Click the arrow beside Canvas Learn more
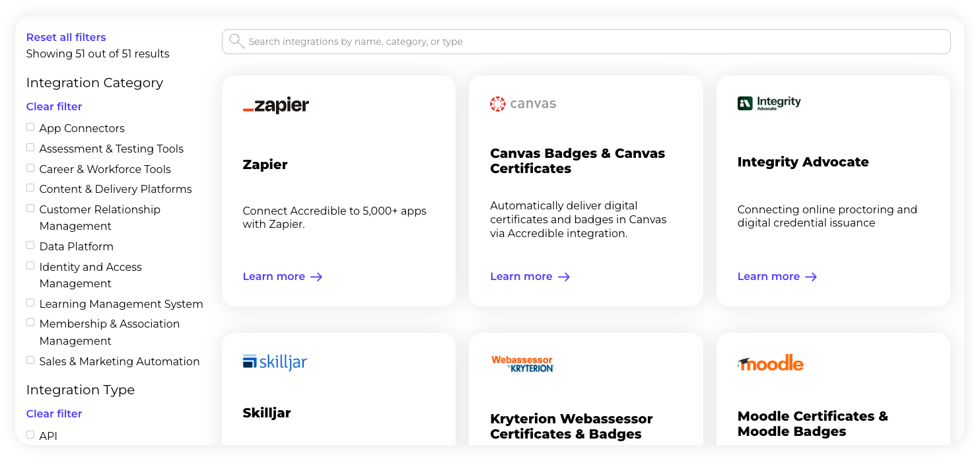The width and height of the screenshot is (980, 461). click(564, 277)
